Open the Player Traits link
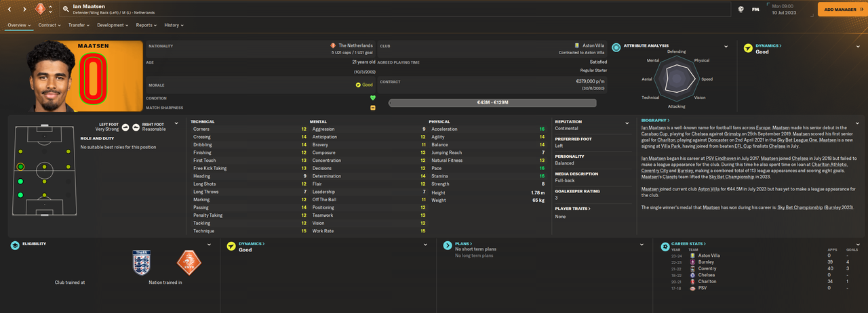The image size is (868, 313). tap(572, 209)
